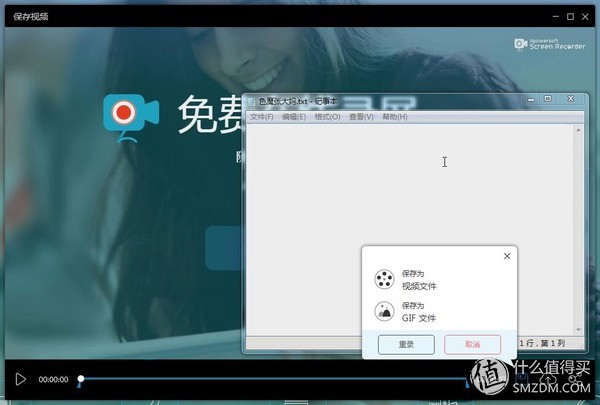Minimize the Notepad window
The width and height of the screenshot is (600, 405).
click(x=531, y=100)
